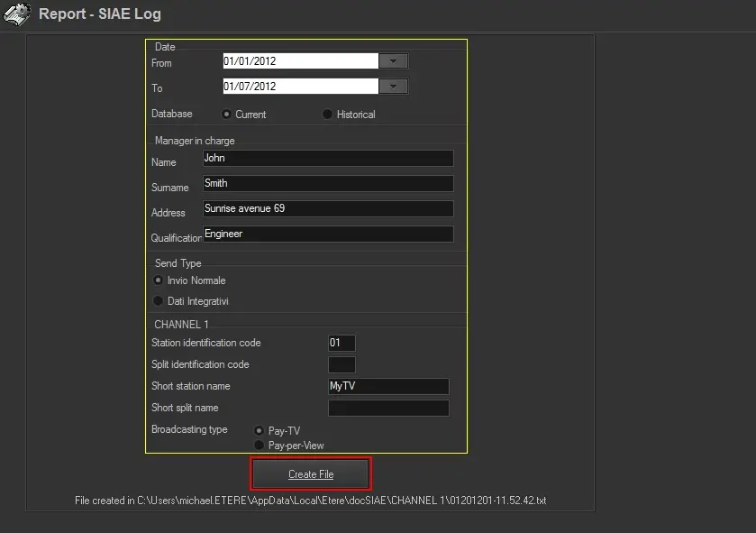Click the To date text 01/07/2012

coord(299,87)
